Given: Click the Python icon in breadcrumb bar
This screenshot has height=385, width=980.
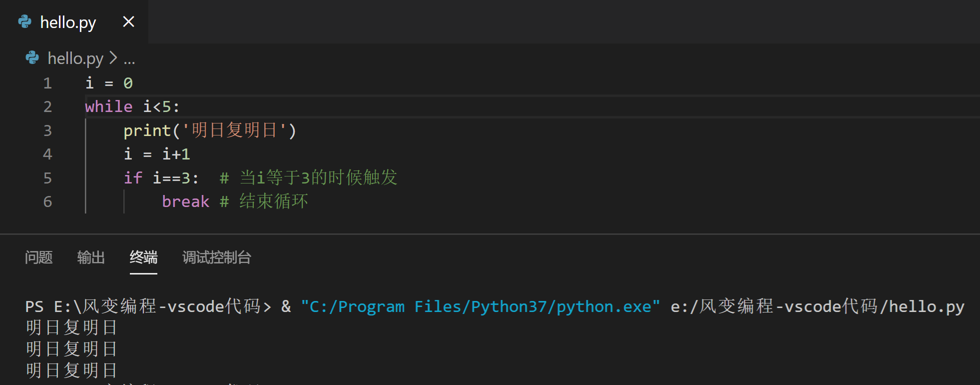Looking at the screenshot, I should (x=32, y=58).
